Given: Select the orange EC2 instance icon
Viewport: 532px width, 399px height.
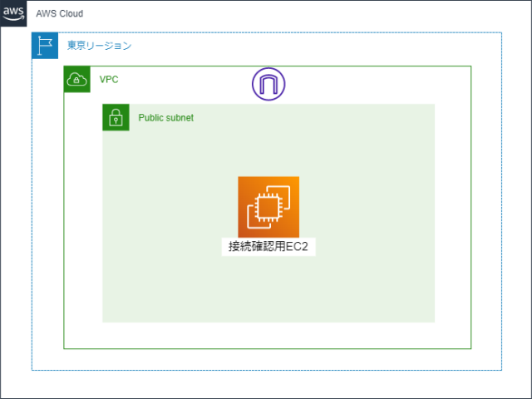Looking at the screenshot, I should 268,207.
